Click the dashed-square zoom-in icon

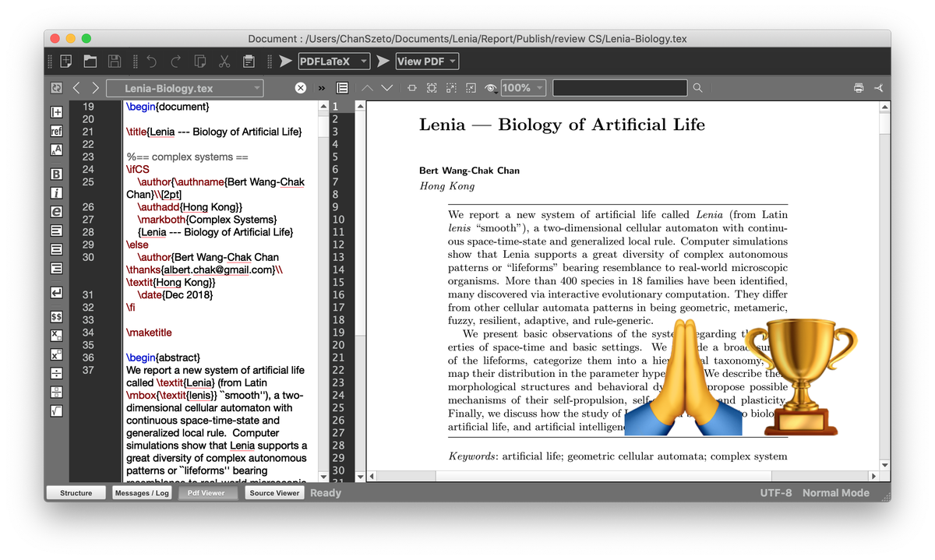pos(451,88)
